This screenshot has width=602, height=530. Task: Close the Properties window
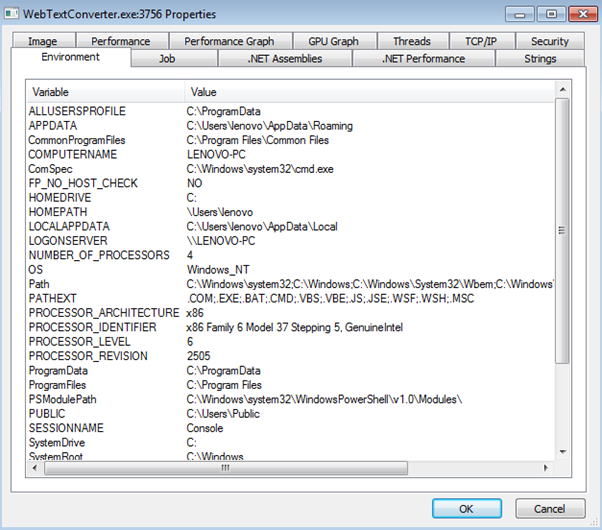tap(576, 13)
